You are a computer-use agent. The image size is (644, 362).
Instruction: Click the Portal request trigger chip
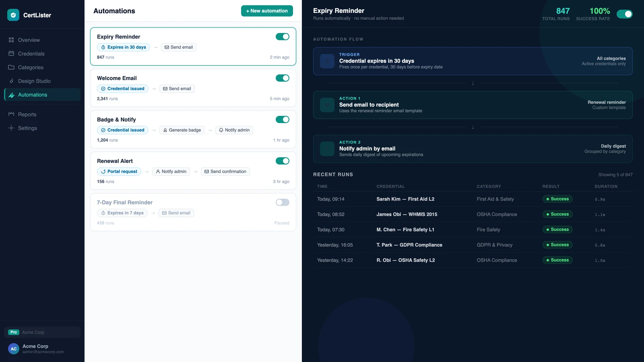[x=119, y=171]
